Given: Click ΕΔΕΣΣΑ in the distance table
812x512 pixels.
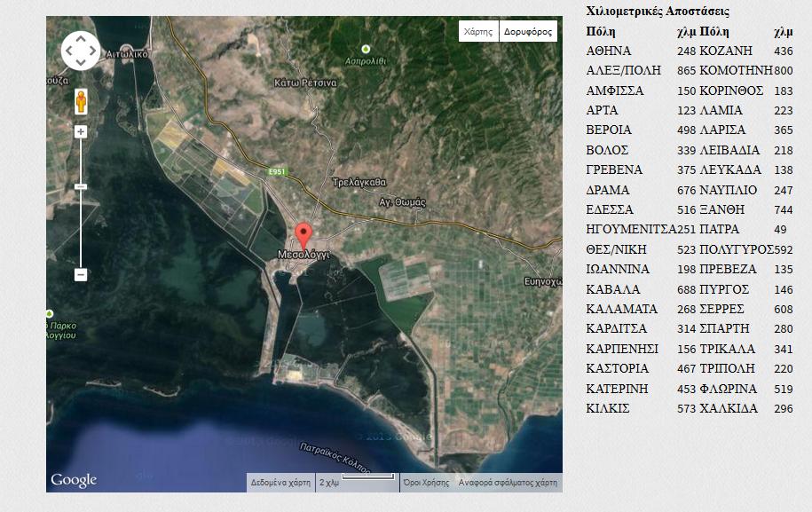Looking at the screenshot, I should 610,209.
